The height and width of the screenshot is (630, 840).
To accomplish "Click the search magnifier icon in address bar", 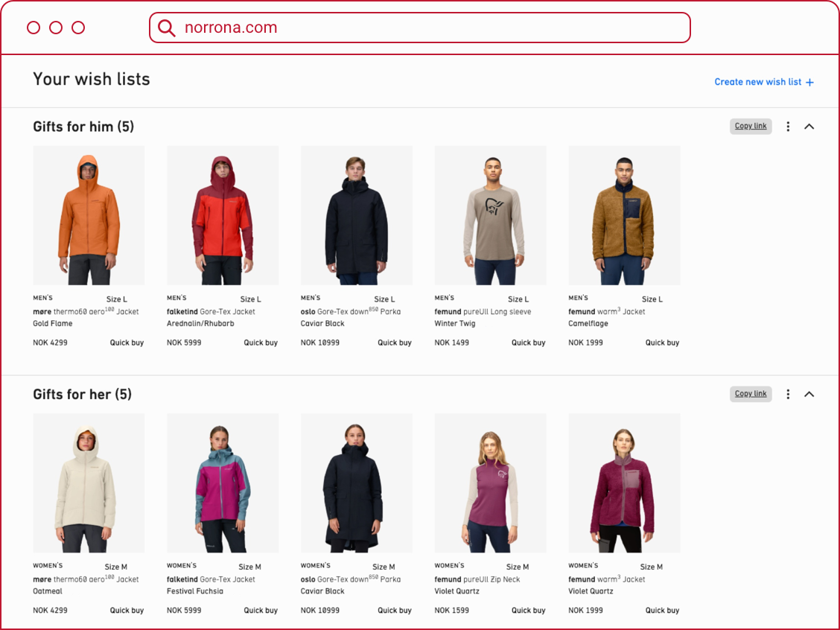I will click(x=167, y=28).
